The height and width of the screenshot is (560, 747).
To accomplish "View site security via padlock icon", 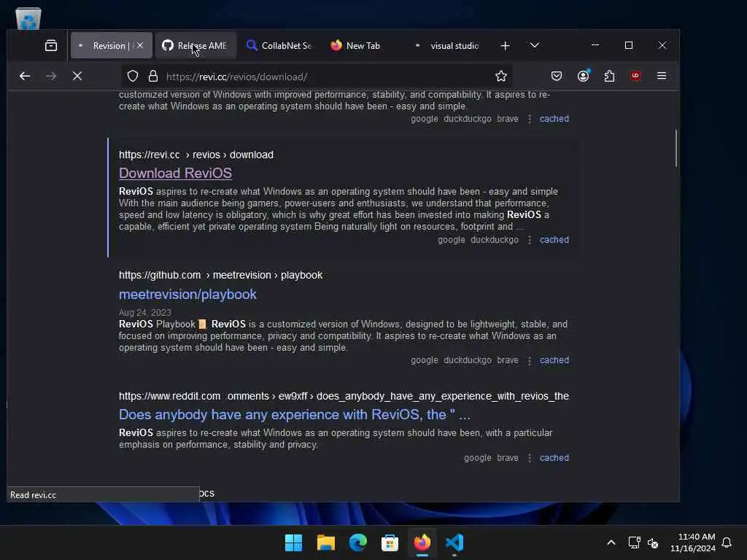I will (153, 76).
